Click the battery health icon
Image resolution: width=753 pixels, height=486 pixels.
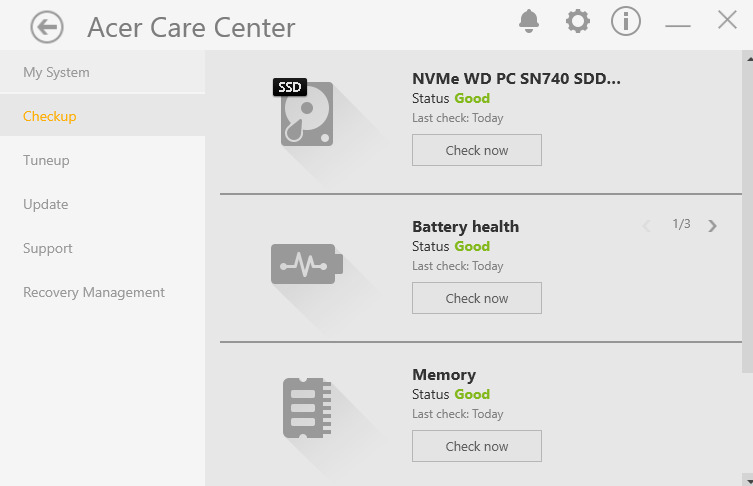point(306,264)
